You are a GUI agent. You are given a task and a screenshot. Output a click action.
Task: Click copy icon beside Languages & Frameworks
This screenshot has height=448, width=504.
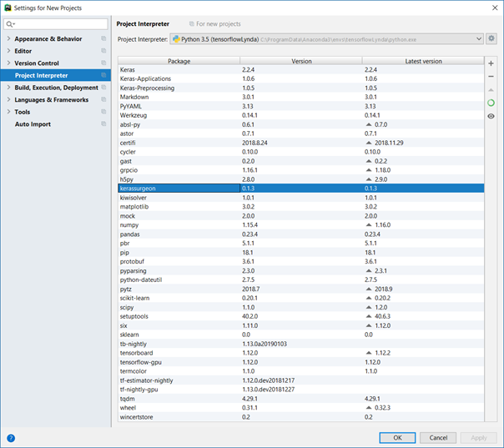click(x=103, y=99)
